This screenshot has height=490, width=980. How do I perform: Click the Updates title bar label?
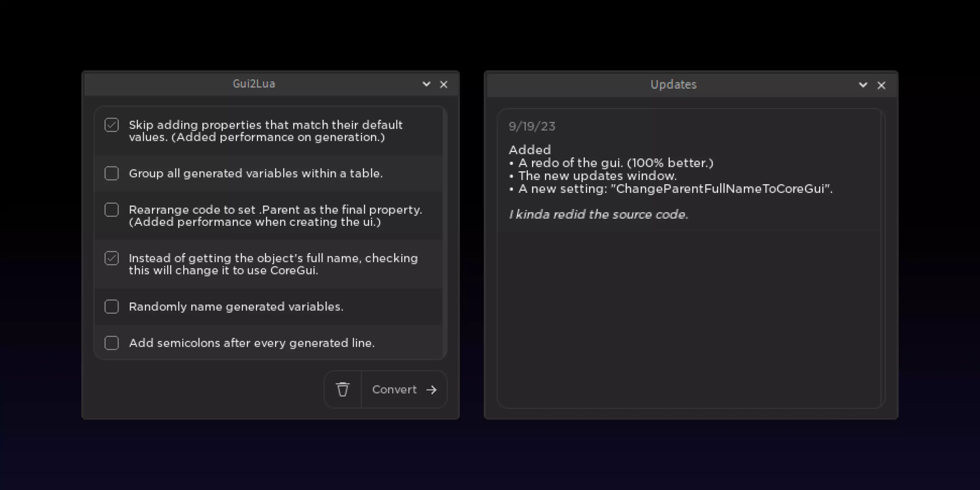click(x=674, y=84)
